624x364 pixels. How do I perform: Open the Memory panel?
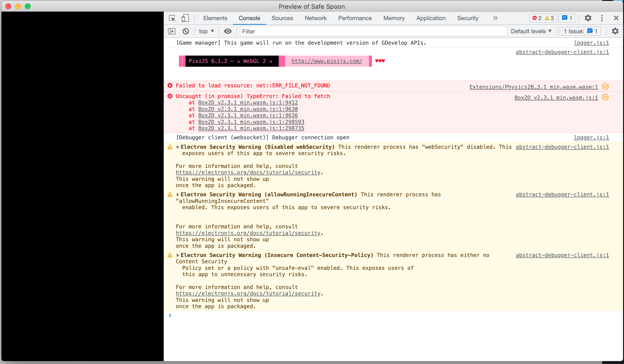394,18
